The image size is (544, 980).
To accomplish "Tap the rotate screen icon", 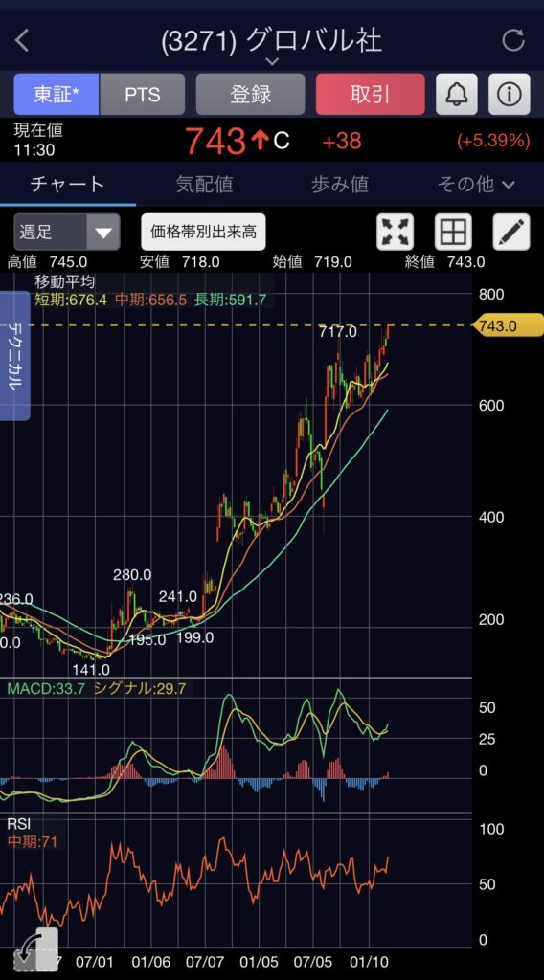I will tap(36, 948).
